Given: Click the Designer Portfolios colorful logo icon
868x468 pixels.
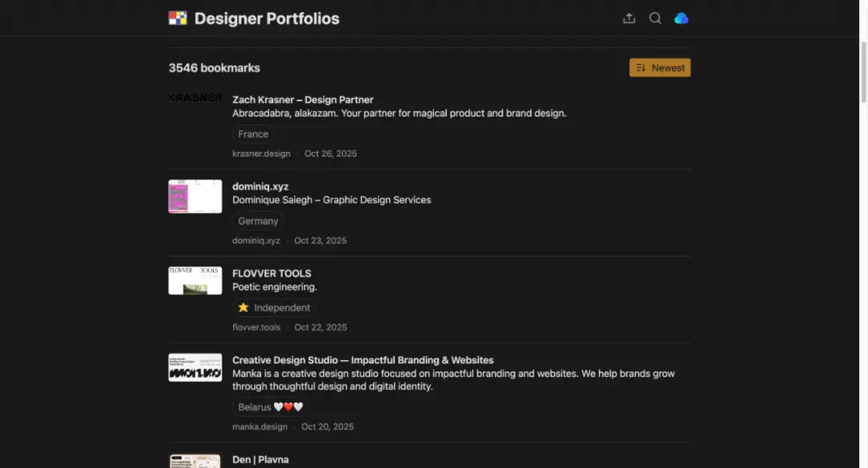Looking at the screenshot, I should pyautogui.click(x=178, y=18).
